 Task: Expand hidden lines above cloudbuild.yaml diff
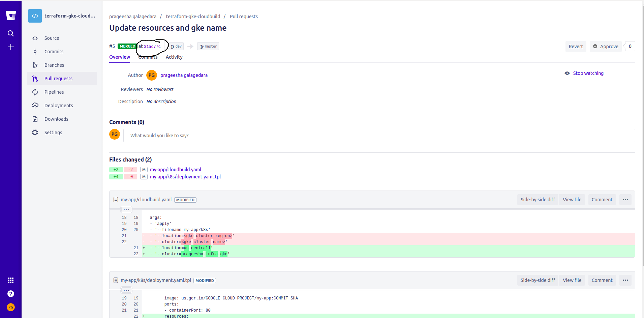pyautogui.click(x=126, y=209)
